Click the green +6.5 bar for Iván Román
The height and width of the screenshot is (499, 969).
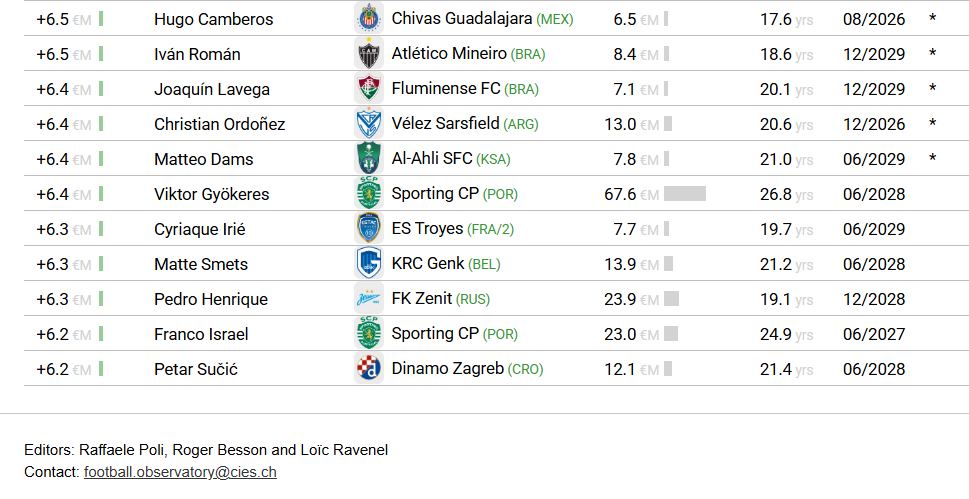click(101, 54)
